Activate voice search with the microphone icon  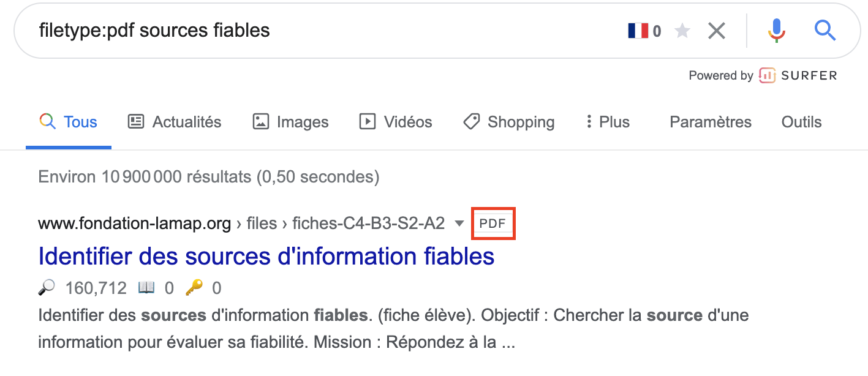776,30
